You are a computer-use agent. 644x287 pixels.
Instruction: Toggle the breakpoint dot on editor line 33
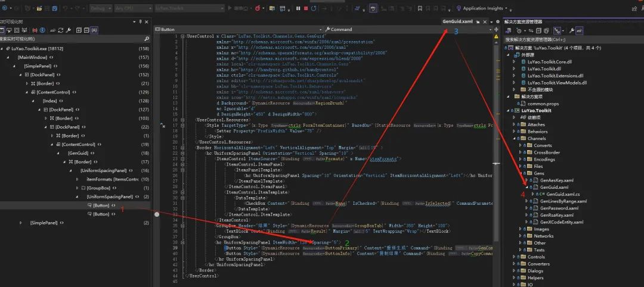coord(156,214)
